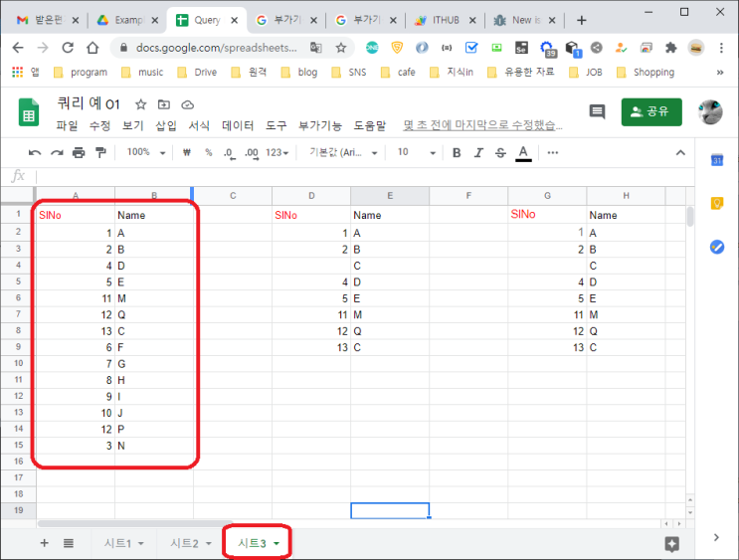The height and width of the screenshot is (560, 739).
Task: Open the all sheets list icon
Action: click(69, 543)
